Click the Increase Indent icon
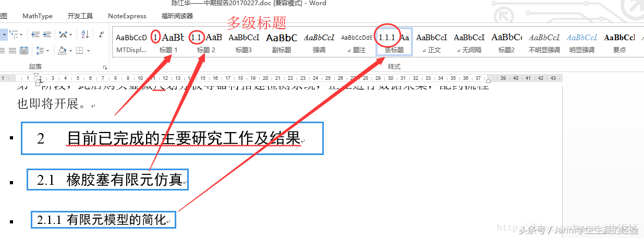 (x=47, y=34)
